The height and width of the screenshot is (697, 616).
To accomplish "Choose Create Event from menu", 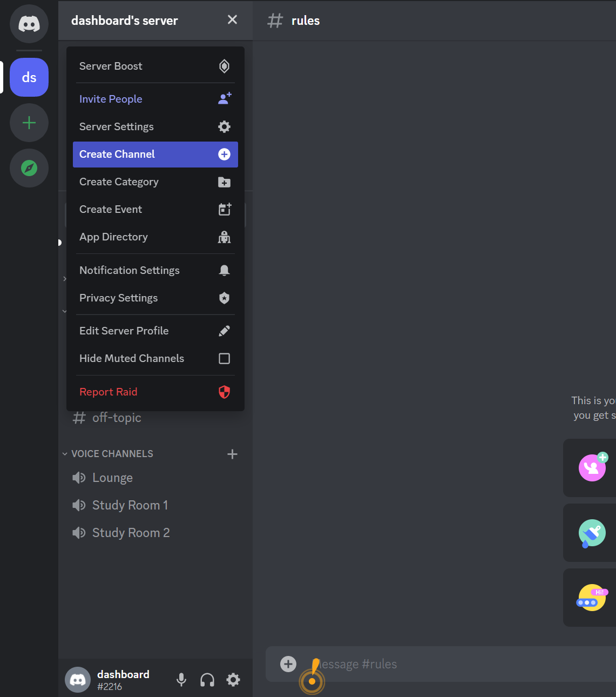I will click(155, 209).
